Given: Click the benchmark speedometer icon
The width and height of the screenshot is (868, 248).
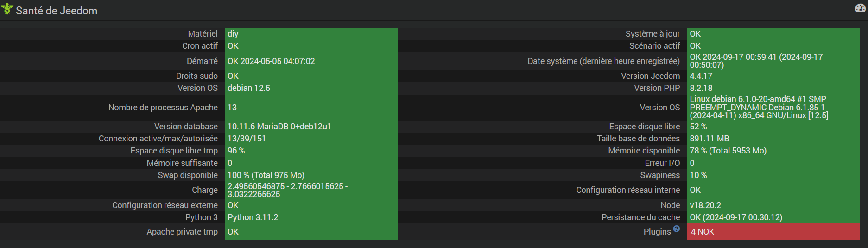Looking at the screenshot, I should click(x=860, y=8).
